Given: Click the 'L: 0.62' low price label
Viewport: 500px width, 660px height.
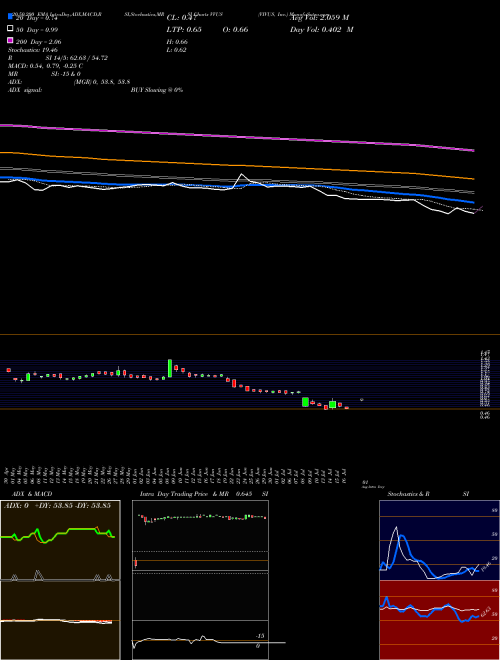Looking at the screenshot, I should click(x=176, y=50).
